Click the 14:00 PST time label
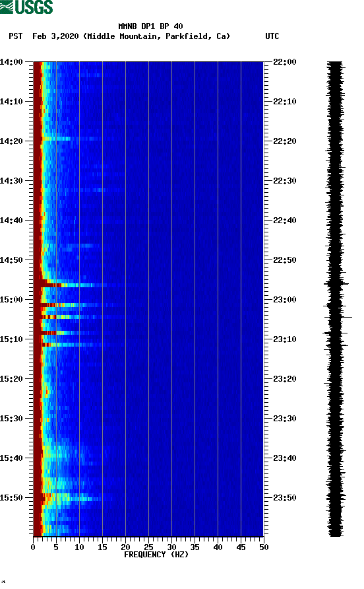 [11, 62]
